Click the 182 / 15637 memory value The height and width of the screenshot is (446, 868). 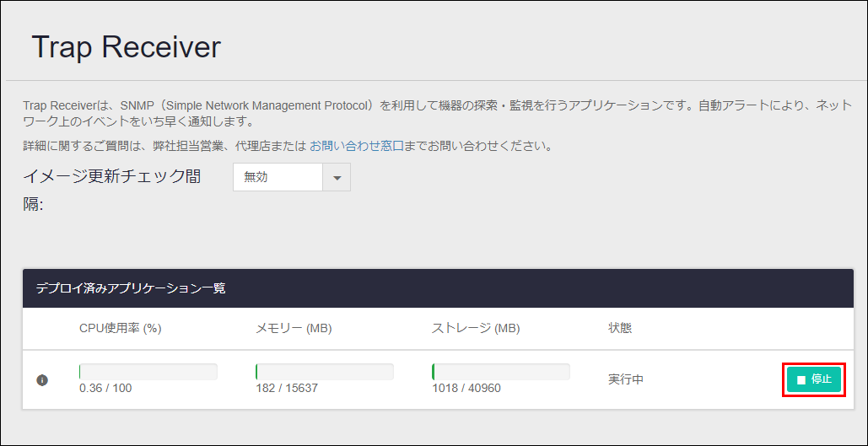(287, 388)
